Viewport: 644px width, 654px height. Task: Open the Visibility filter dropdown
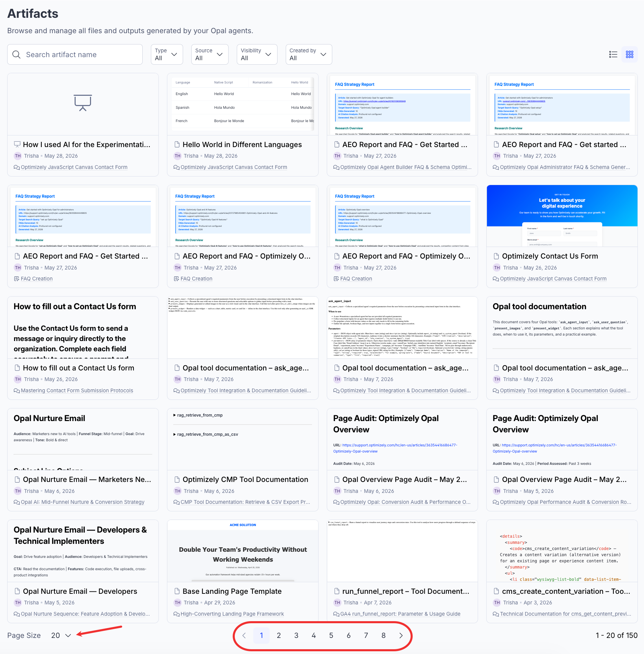point(257,54)
